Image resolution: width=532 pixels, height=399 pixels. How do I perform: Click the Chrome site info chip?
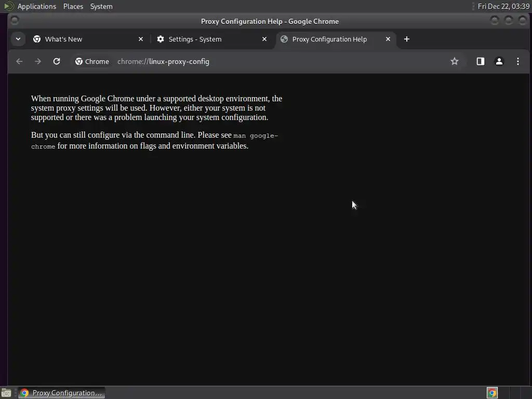coord(92,61)
